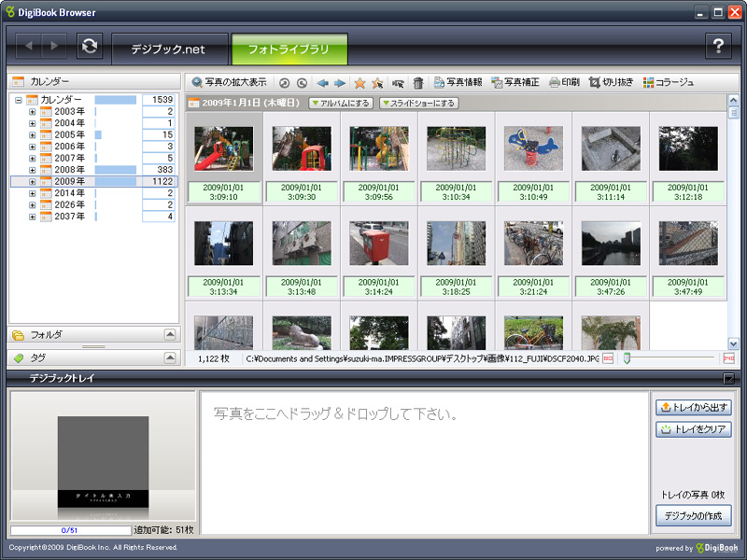The width and height of the screenshot is (747, 560).
Task: Click the 印刷 (print) icon
Action: pyautogui.click(x=565, y=81)
